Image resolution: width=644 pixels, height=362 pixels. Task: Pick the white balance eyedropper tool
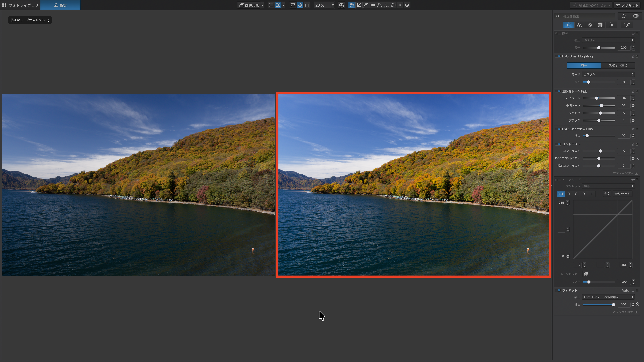tap(366, 5)
